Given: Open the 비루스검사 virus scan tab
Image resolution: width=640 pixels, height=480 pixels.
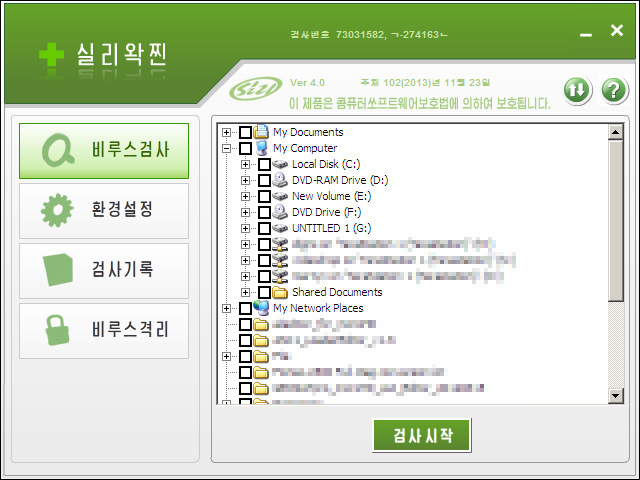Looking at the screenshot, I should click(104, 151).
